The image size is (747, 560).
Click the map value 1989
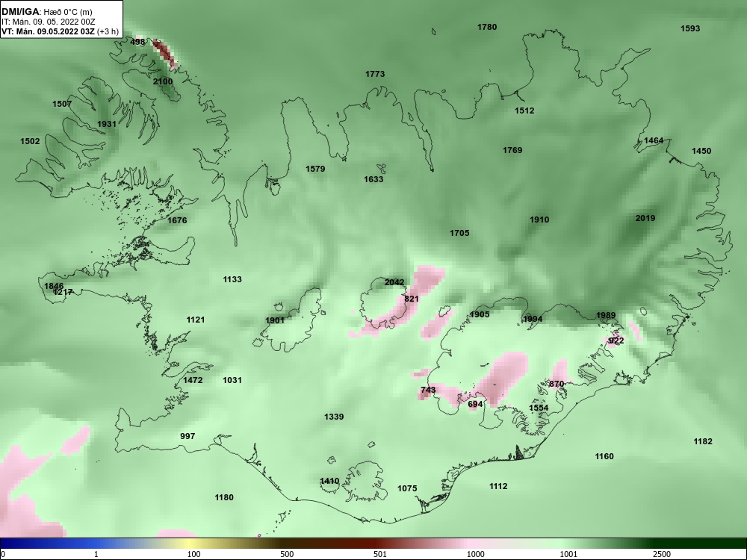606,315
